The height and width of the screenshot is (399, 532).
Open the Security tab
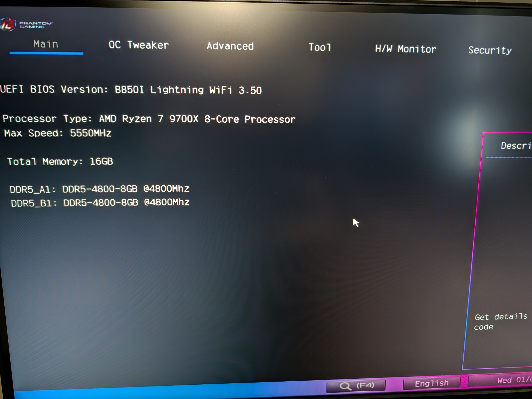click(x=490, y=50)
